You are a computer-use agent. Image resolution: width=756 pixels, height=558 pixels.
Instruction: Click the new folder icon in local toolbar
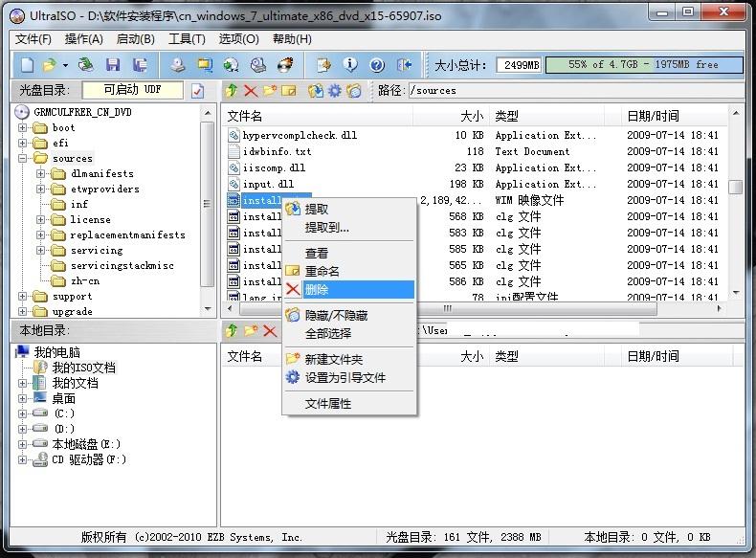point(251,330)
